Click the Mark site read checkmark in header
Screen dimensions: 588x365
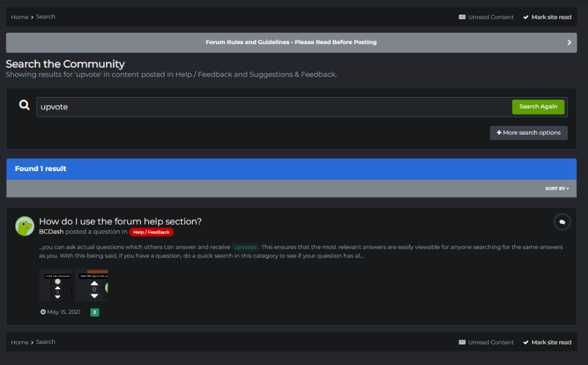click(526, 17)
